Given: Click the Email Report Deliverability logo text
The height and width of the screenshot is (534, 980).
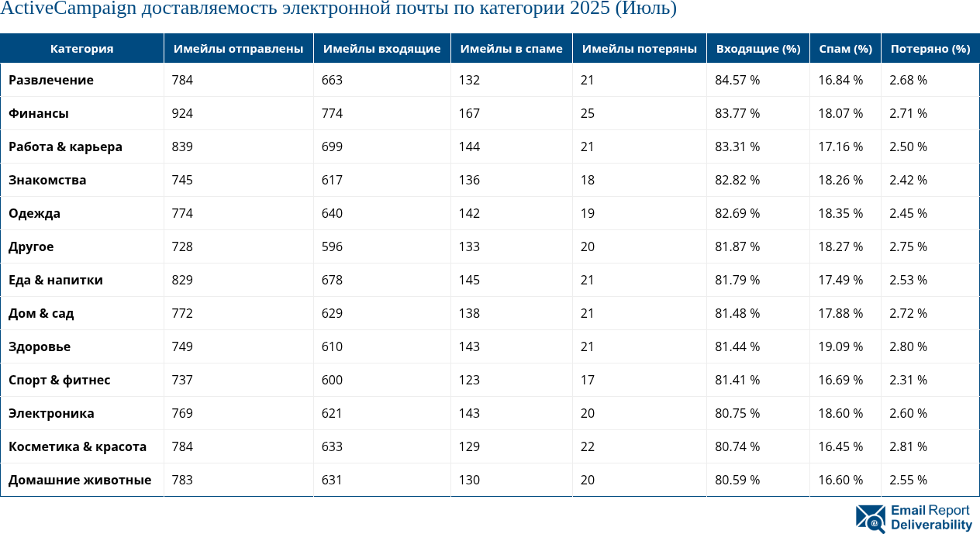Looking at the screenshot, I should tap(930, 518).
